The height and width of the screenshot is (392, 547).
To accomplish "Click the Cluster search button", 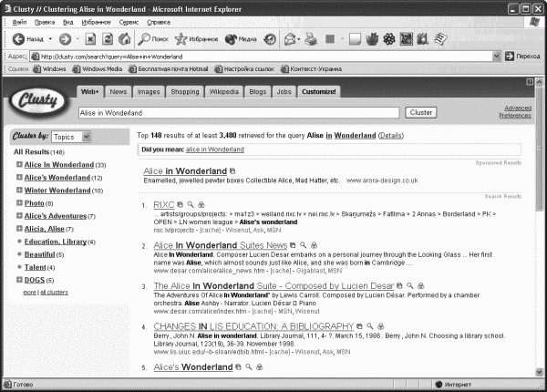I will [x=421, y=113].
